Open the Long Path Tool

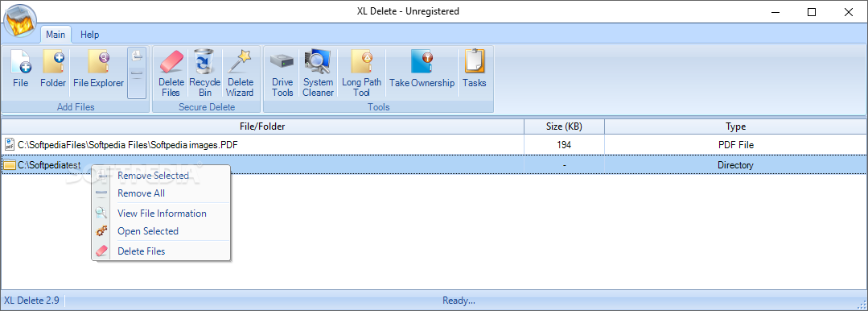tap(361, 73)
